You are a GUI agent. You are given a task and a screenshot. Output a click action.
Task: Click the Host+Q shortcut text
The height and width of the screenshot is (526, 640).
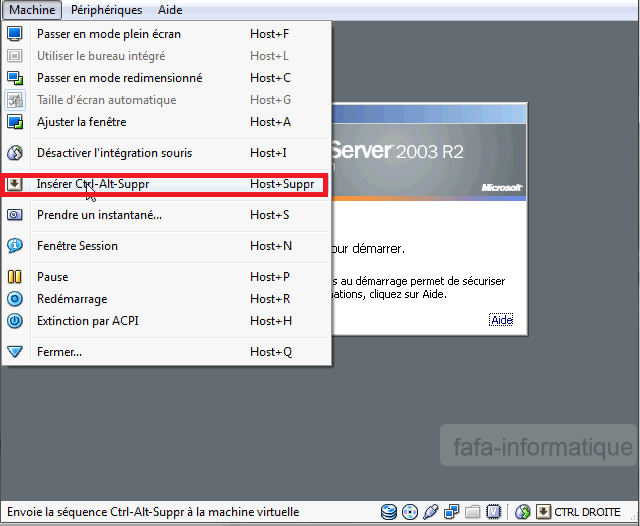point(271,352)
